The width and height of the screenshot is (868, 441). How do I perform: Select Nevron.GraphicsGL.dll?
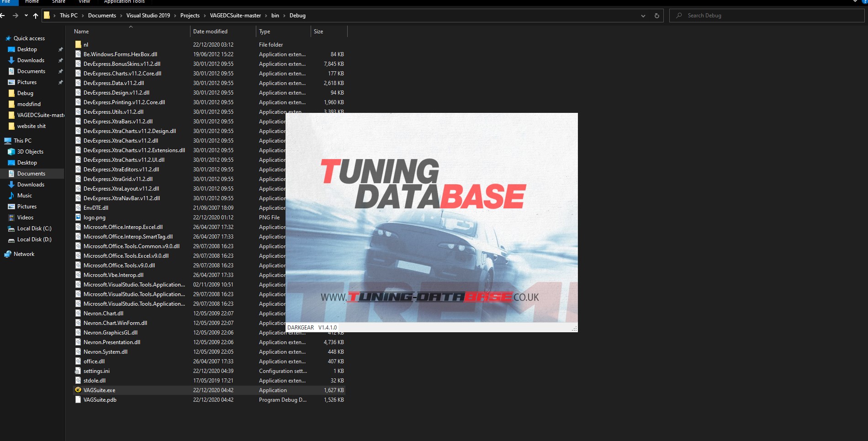click(x=110, y=333)
